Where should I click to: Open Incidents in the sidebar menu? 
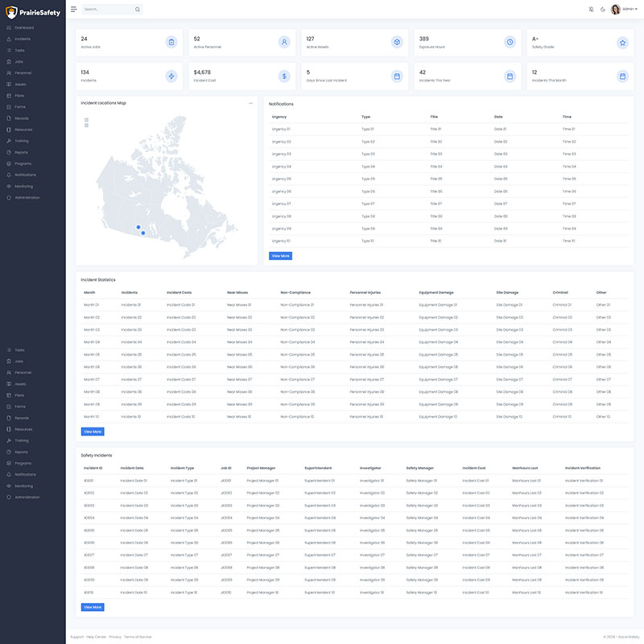click(x=22, y=39)
